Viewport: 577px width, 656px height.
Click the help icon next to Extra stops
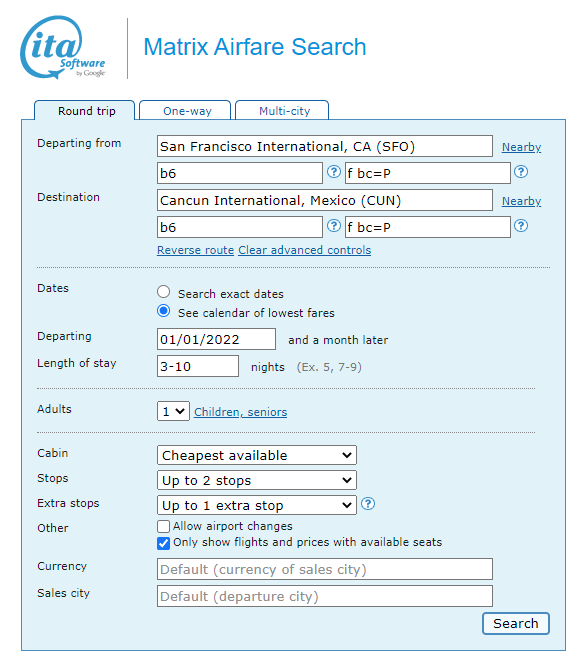(x=368, y=504)
